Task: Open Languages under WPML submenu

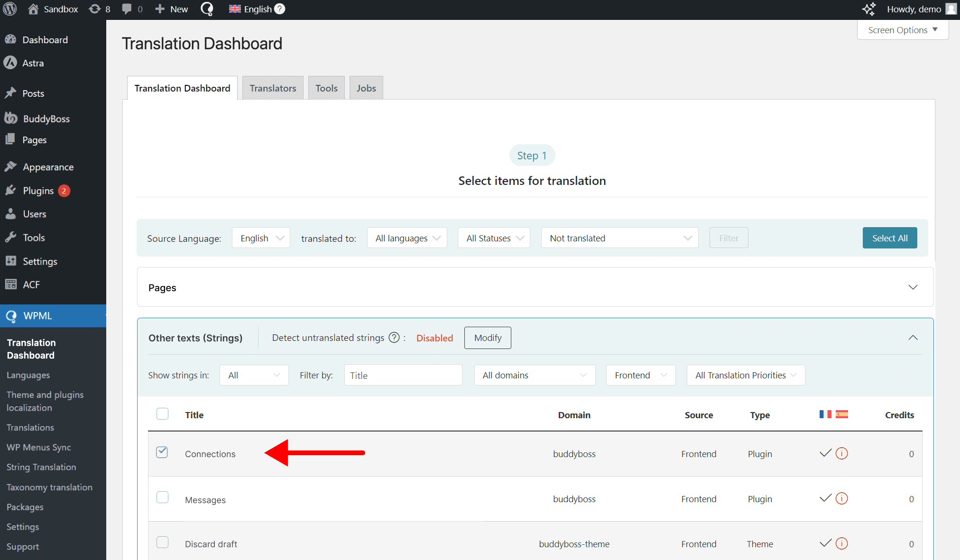Action: [28, 375]
